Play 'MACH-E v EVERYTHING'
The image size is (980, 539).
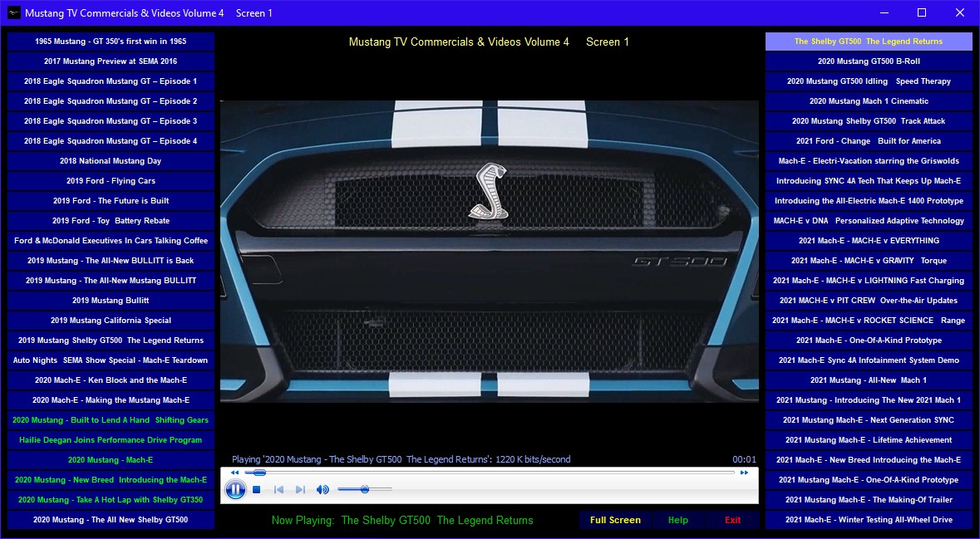pos(869,241)
